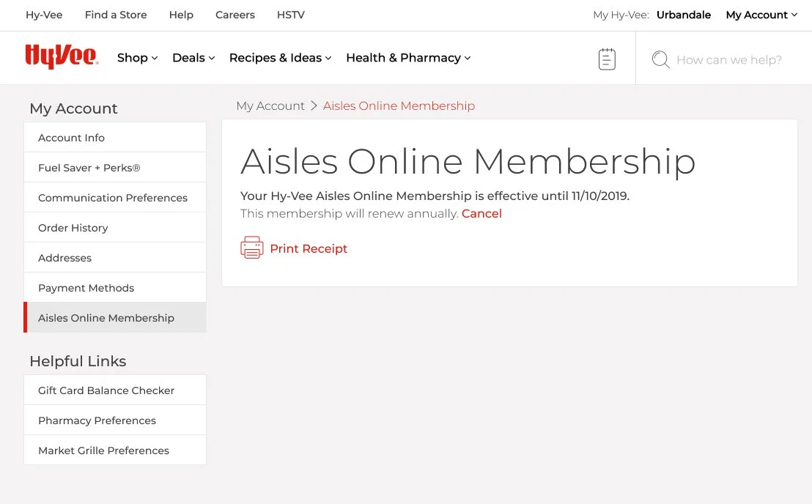Click the printer icon beside Print Receipt
812x504 pixels.
pos(251,248)
